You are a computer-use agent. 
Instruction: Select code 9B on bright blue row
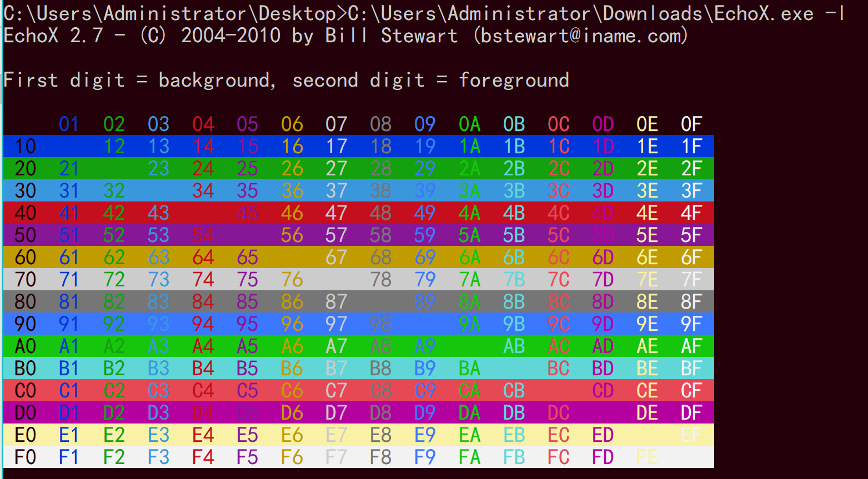(514, 324)
